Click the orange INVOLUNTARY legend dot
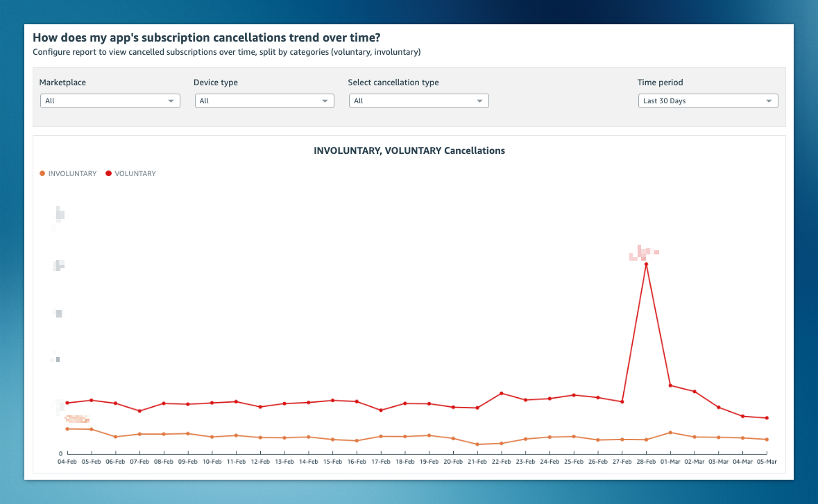Viewport: 818px width, 504px height. 42,173
